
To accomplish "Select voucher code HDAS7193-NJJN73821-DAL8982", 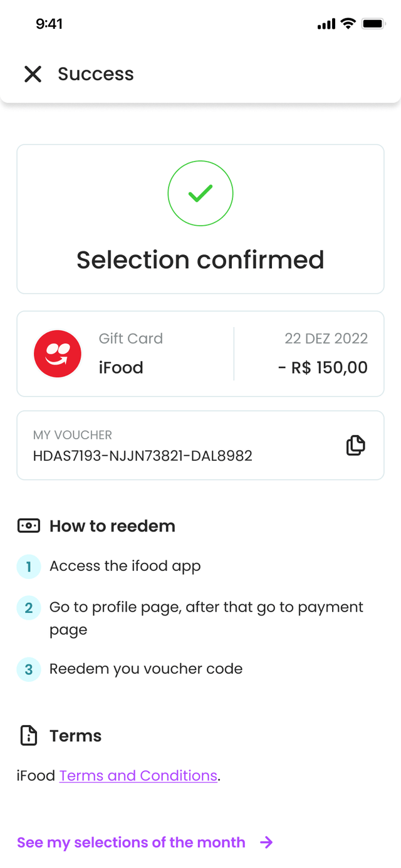I will tap(143, 456).
